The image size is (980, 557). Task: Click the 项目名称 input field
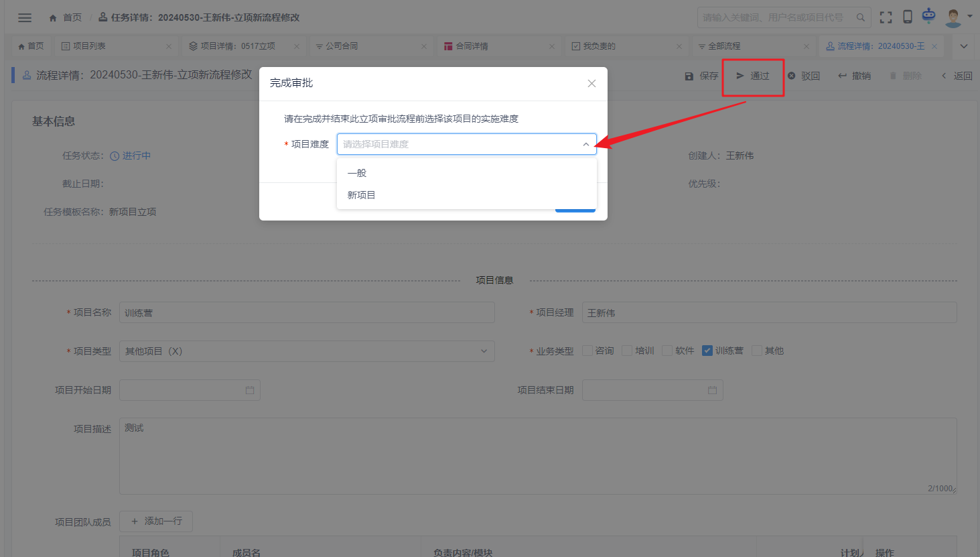coord(307,312)
